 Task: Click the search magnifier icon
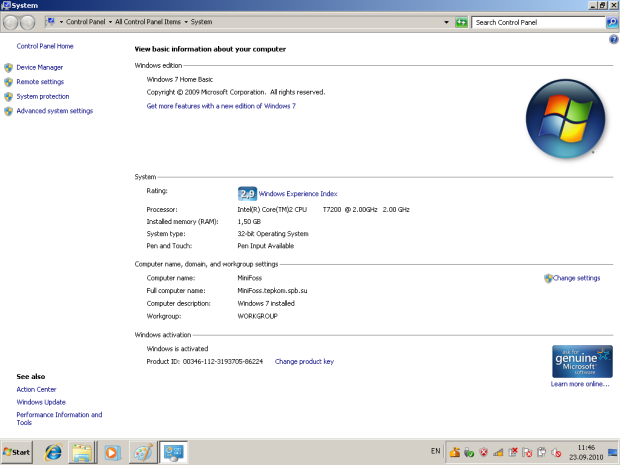[x=612, y=23]
